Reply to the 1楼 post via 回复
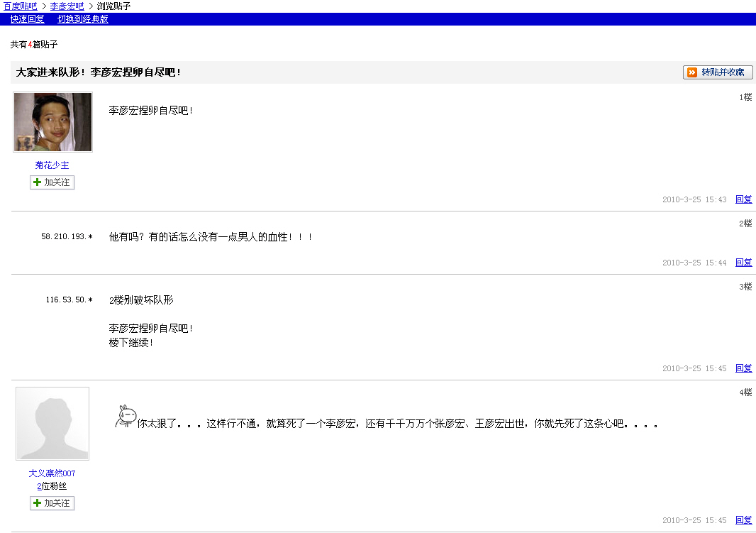 pos(743,199)
